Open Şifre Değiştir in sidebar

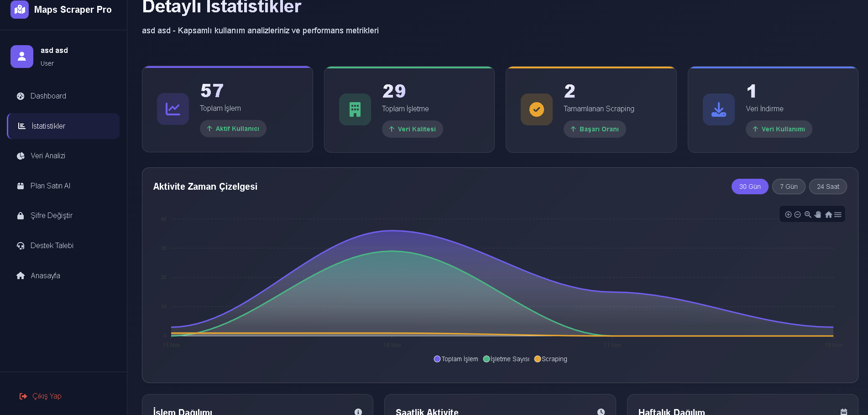(63, 216)
